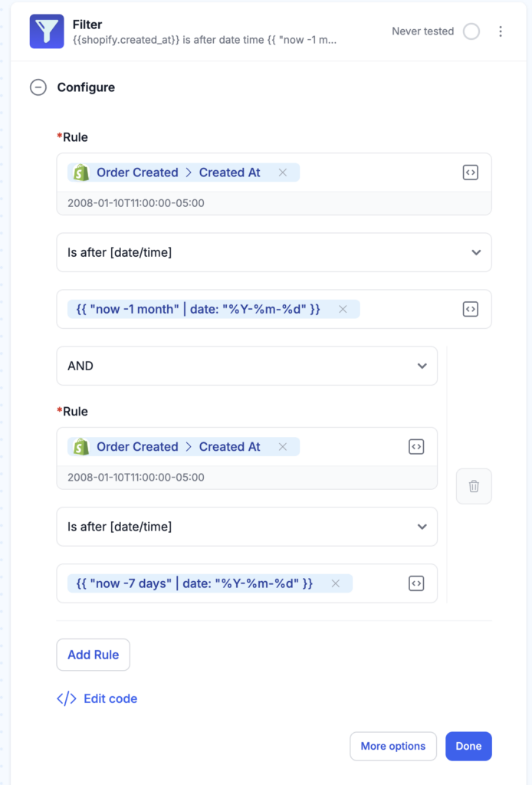
Task: Delete the second rule with trash icon
Action: point(474,486)
